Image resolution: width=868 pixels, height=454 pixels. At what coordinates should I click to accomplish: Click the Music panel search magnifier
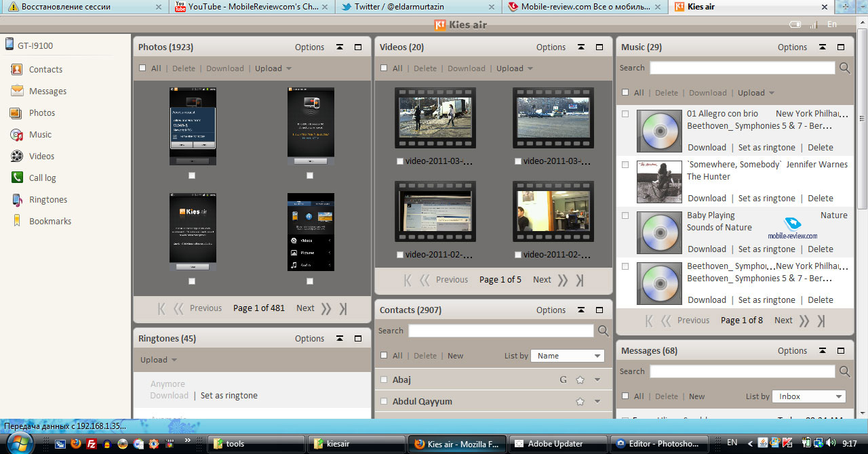(x=845, y=68)
